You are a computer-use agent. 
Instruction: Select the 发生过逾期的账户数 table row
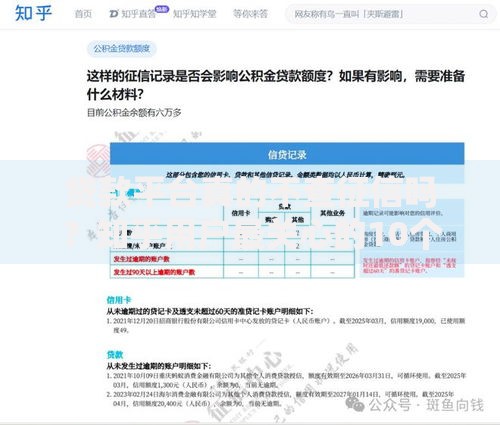click(x=232, y=259)
